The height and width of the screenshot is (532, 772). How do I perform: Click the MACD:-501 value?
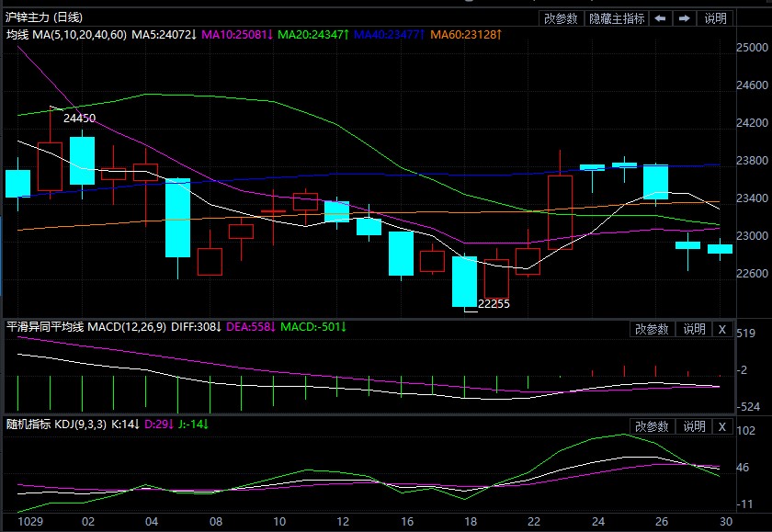click(313, 327)
